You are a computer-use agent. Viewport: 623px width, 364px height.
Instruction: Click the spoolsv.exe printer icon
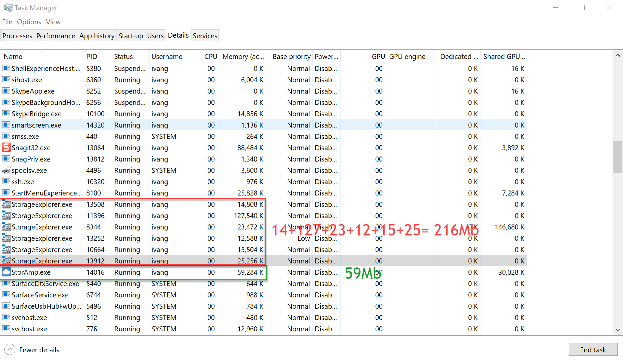tap(6, 170)
